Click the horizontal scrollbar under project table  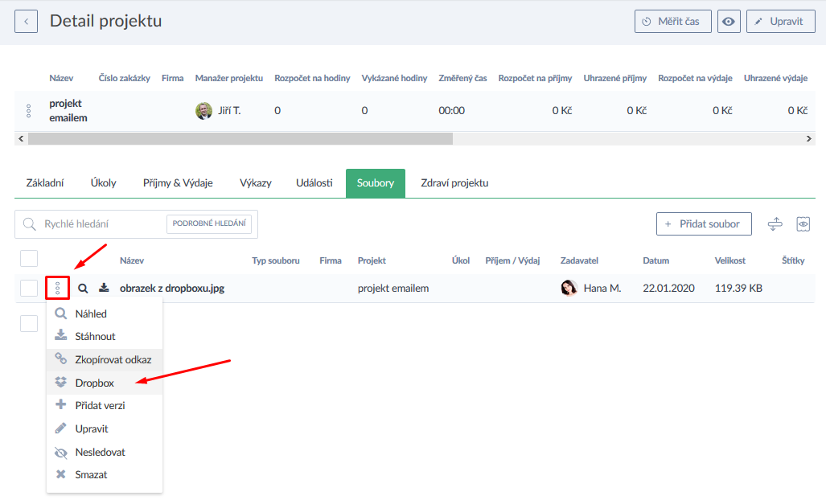pos(240,138)
